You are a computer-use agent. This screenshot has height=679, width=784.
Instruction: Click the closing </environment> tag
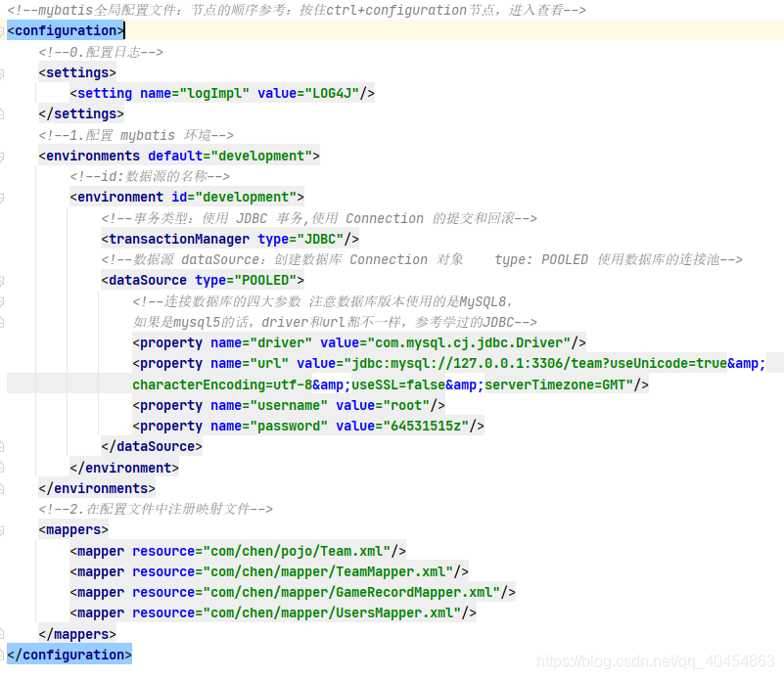coord(124,468)
